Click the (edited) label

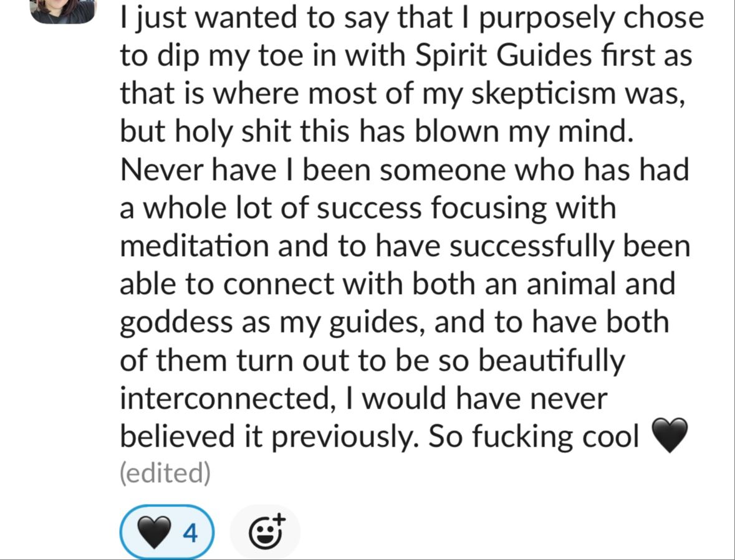[165, 474]
